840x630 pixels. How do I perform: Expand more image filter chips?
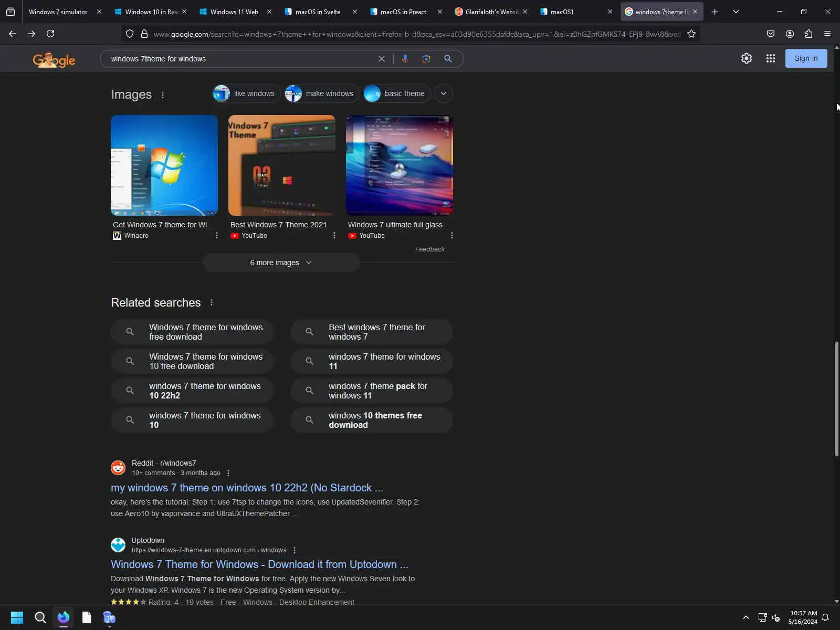(x=444, y=93)
